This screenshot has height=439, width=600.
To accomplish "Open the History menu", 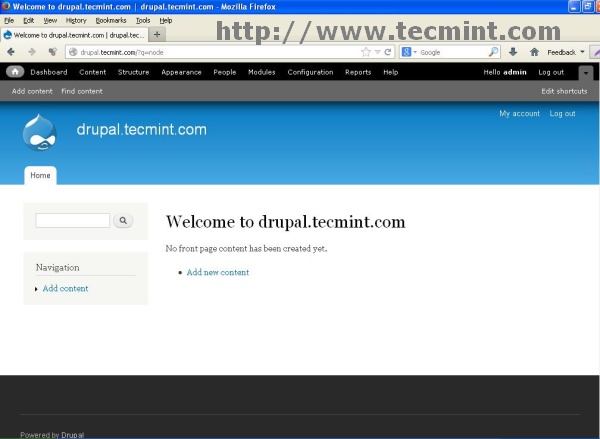I will pyautogui.click(x=76, y=20).
